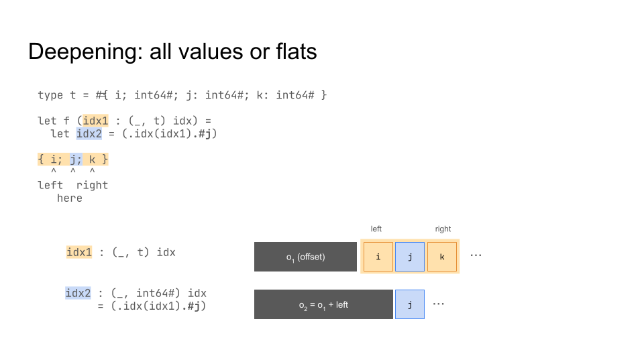The width and height of the screenshot is (644, 362).
Task: Click '= (.idx(idx1).#j)' line at bottom
Action: pyautogui.click(x=152, y=306)
